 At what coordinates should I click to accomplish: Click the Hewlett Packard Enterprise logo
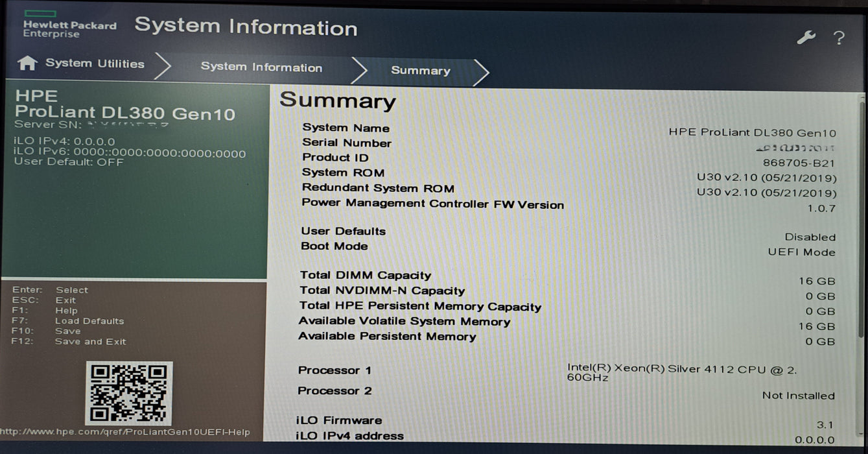click(x=69, y=25)
